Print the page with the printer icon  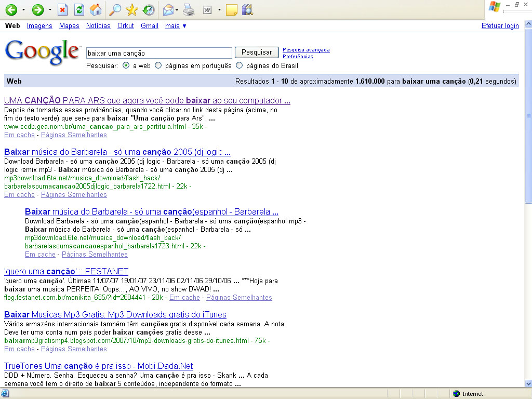coord(189,9)
